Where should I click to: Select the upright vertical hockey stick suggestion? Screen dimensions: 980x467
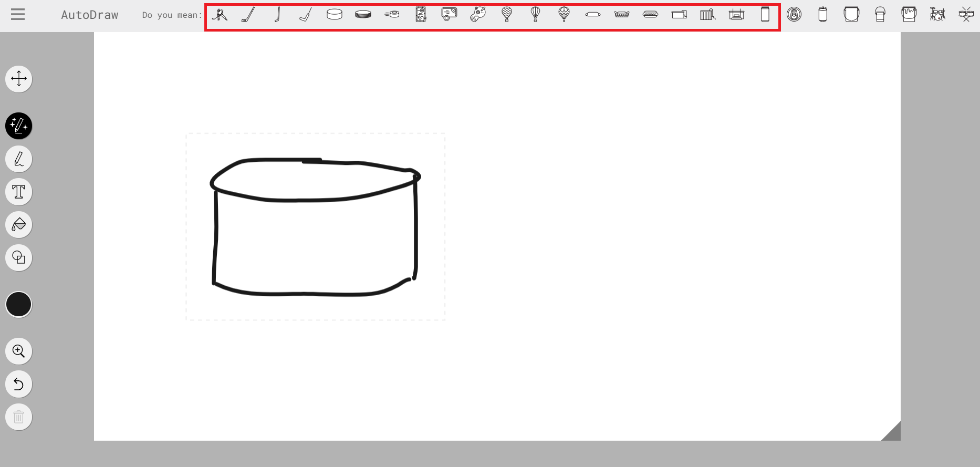pos(277,14)
